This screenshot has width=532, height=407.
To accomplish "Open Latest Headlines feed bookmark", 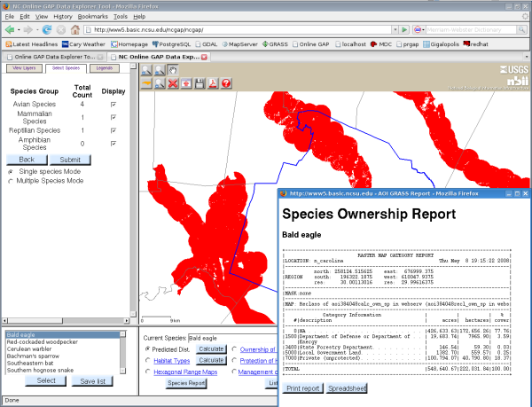I will point(32,44).
